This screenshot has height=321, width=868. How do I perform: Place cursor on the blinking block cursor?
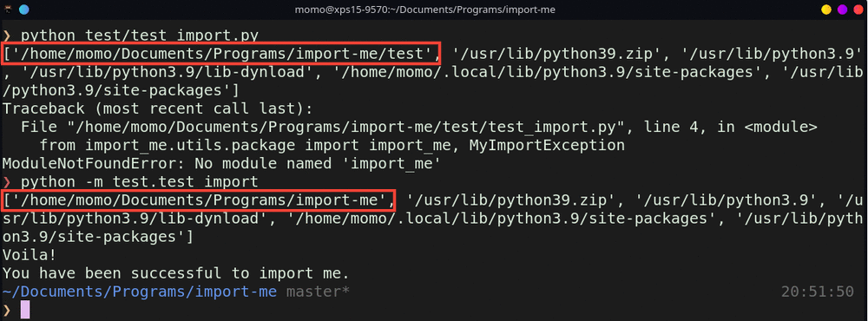pyautogui.click(x=25, y=310)
